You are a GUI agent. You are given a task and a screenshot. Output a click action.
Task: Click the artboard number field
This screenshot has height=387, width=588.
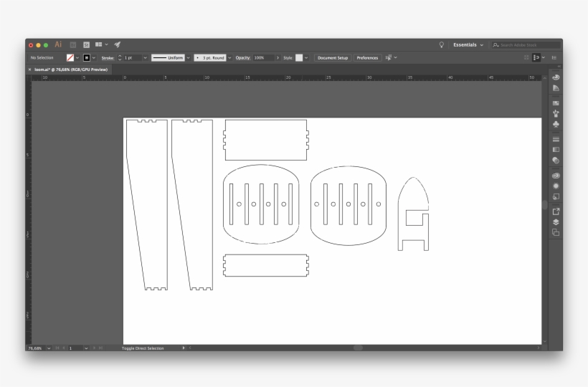pyautogui.click(x=75, y=348)
